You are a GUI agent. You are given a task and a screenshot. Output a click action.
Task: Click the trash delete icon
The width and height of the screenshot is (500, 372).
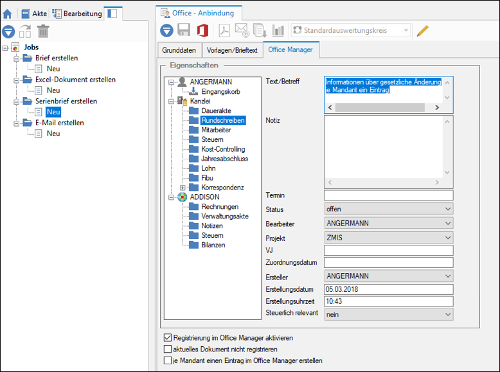point(43,31)
